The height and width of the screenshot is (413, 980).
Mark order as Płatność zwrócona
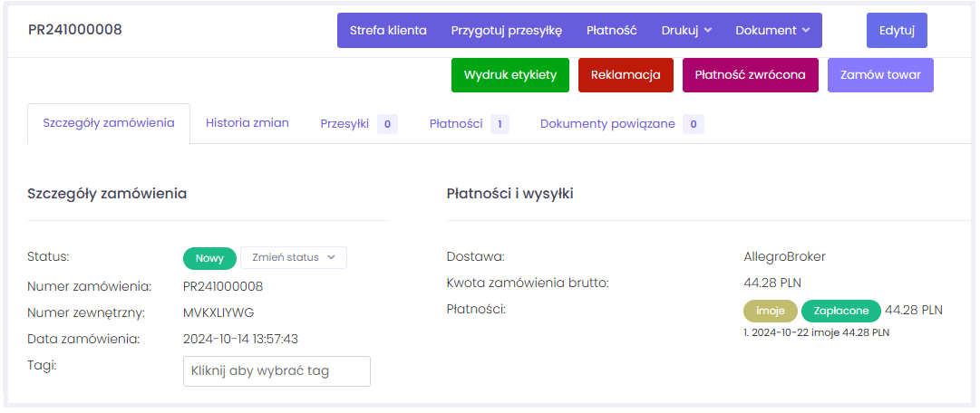750,75
